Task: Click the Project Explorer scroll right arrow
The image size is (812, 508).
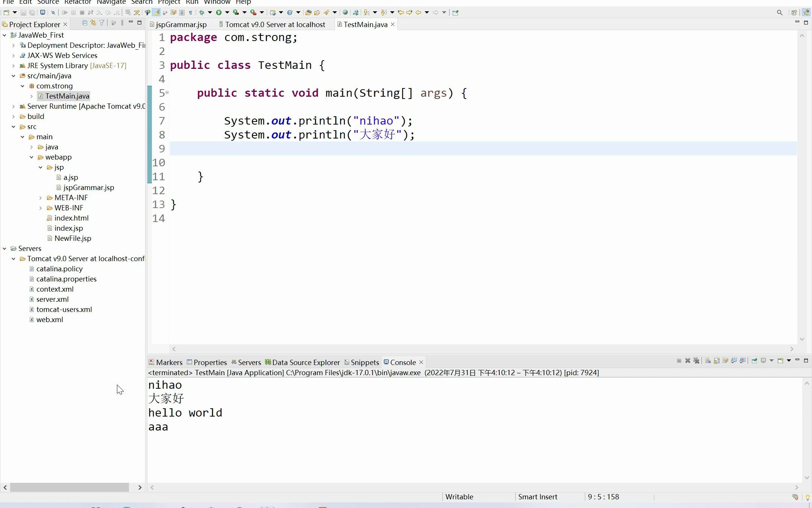Action: tap(140, 487)
